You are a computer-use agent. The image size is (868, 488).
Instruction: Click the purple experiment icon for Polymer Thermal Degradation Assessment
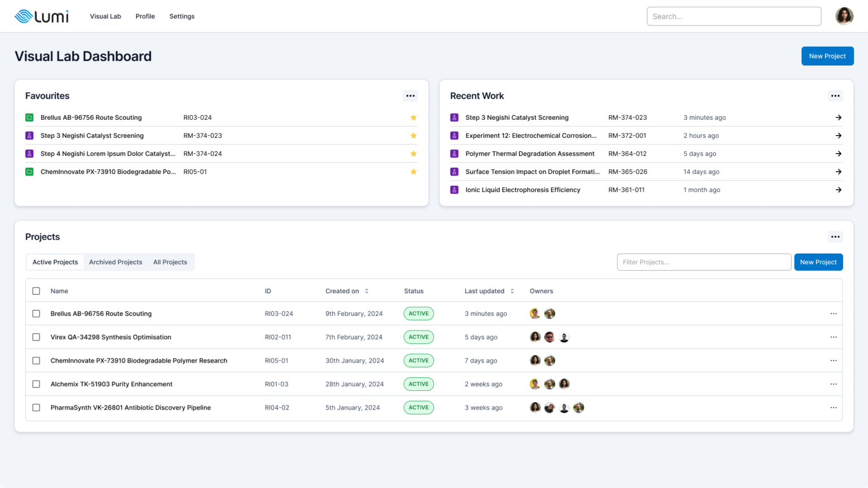pos(454,153)
